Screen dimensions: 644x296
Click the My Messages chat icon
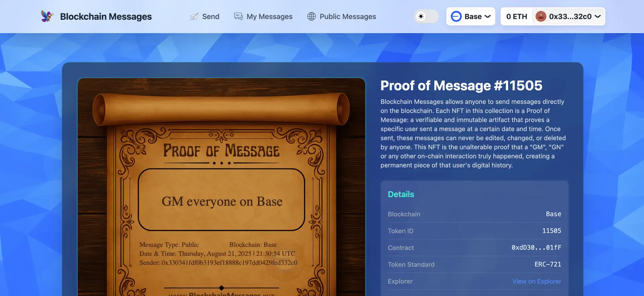(x=238, y=16)
